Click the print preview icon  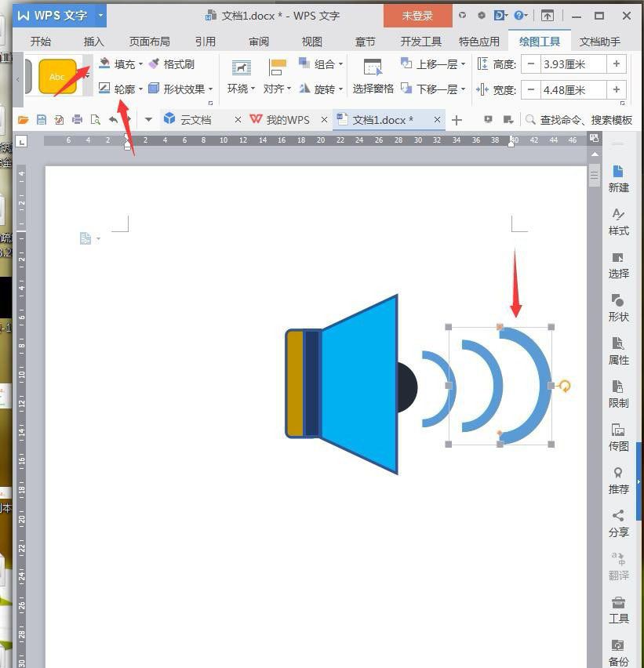tap(96, 120)
